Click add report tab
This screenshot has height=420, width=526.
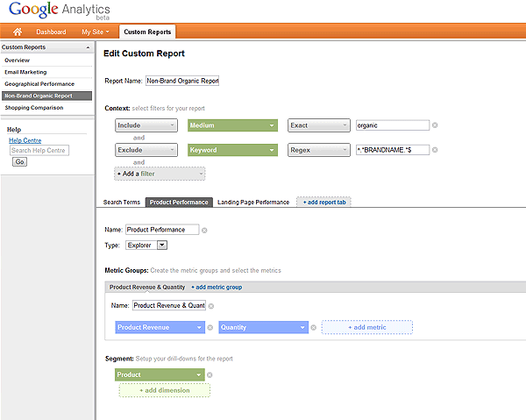coord(323,203)
